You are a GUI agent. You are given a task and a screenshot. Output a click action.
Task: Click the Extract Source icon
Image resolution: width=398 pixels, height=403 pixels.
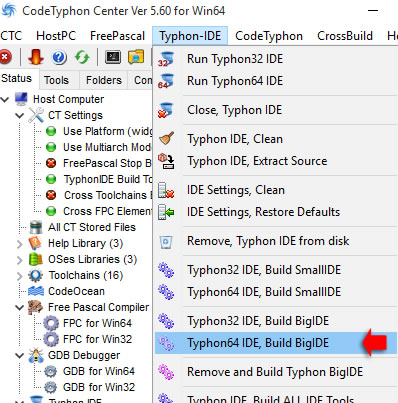point(166,161)
